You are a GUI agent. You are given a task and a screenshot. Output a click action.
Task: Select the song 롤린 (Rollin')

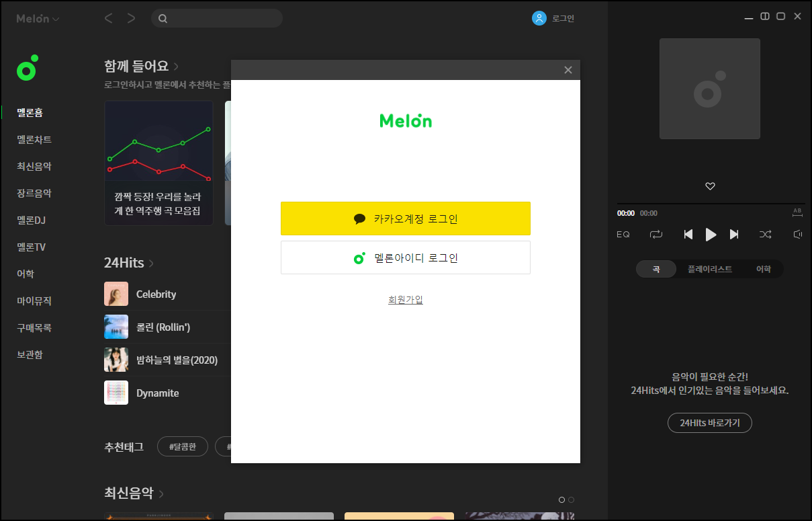coord(163,327)
